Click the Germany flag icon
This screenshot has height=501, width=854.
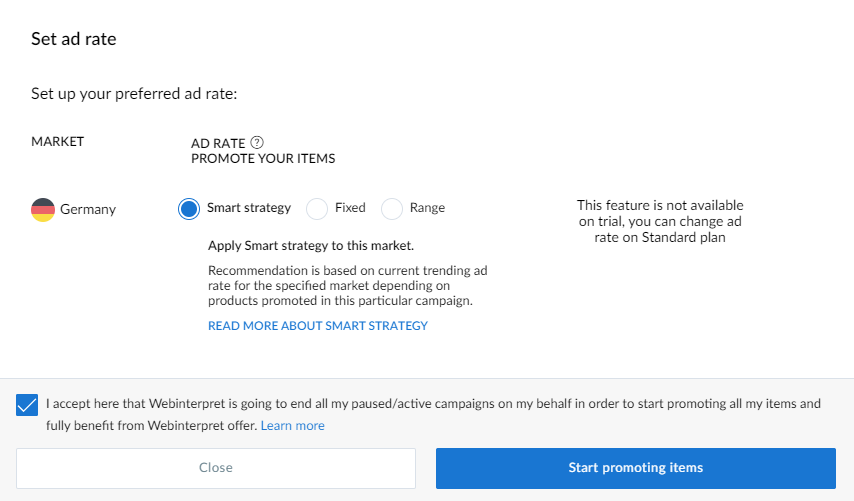(x=43, y=210)
